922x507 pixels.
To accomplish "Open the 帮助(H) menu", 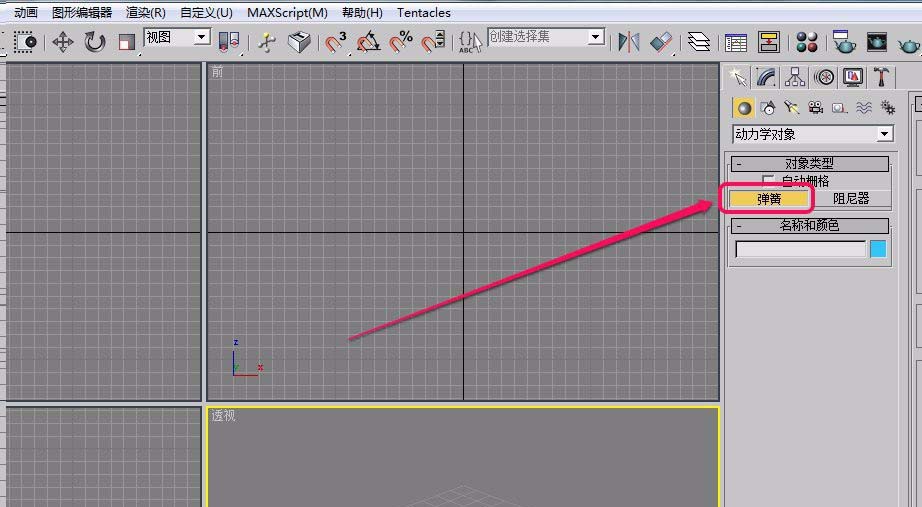I will pos(362,12).
